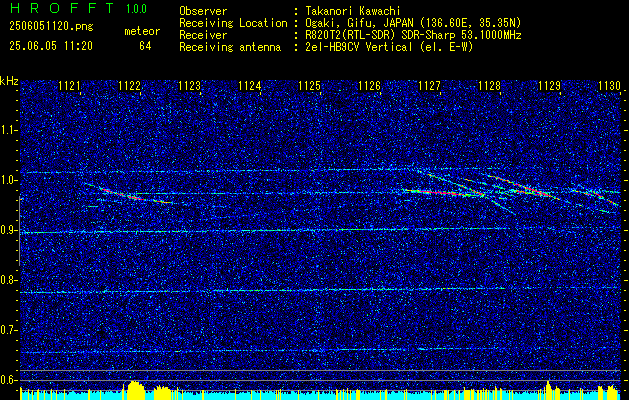This screenshot has width=629, height=400.
Task: Click the 1123 time axis marker
Action: 189,86
